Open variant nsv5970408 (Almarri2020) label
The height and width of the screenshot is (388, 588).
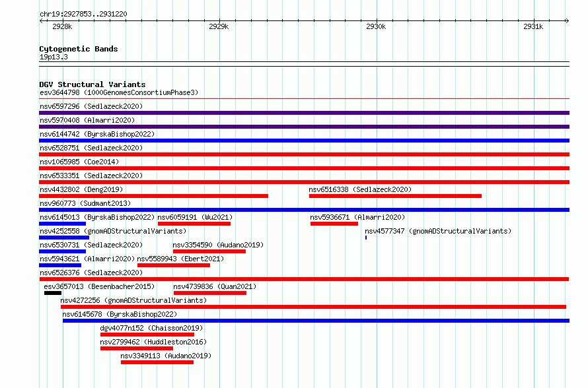click(x=87, y=120)
